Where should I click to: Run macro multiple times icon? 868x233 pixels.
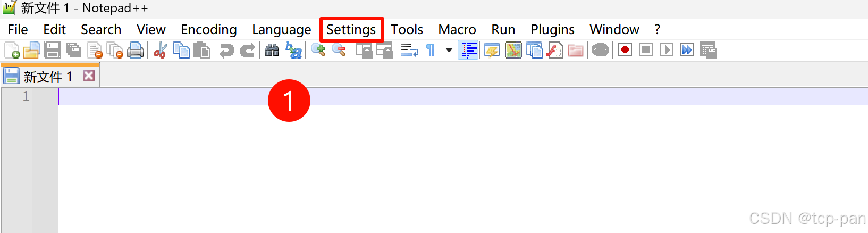click(x=687, y=51)
